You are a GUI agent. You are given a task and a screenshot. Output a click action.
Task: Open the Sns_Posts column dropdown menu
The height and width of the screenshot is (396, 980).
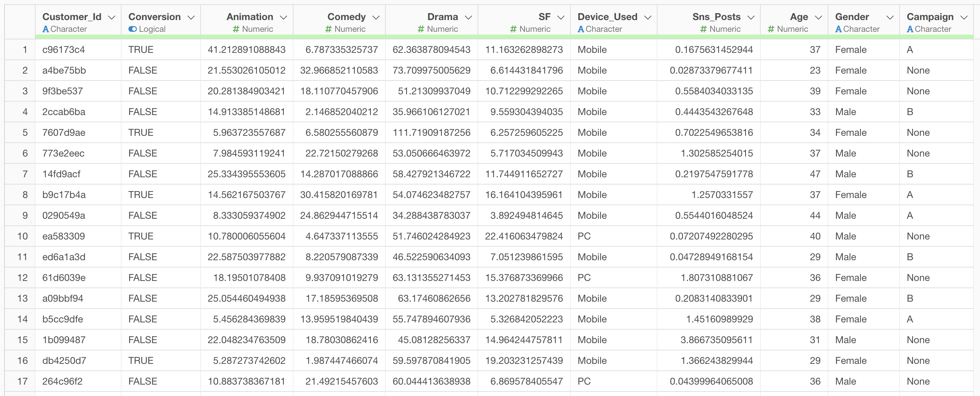751,18
